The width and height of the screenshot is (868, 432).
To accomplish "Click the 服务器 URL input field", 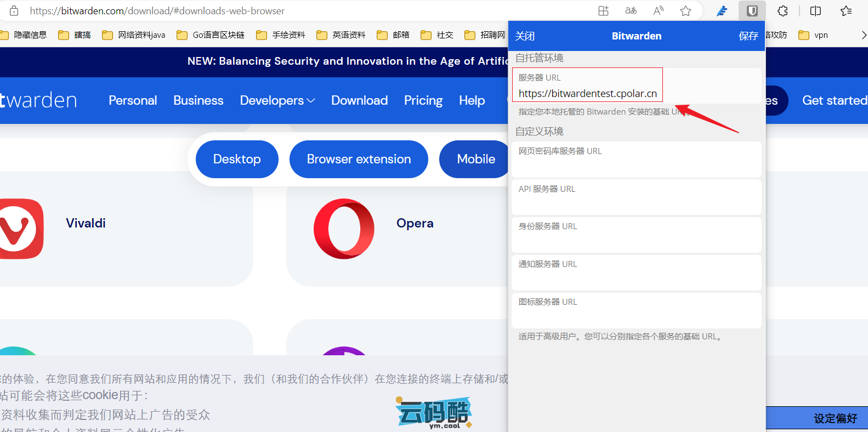I will 587,94.
